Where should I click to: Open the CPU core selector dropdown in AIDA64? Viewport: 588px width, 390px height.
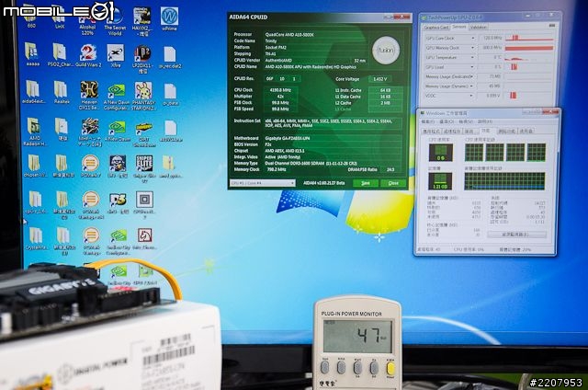262,183
